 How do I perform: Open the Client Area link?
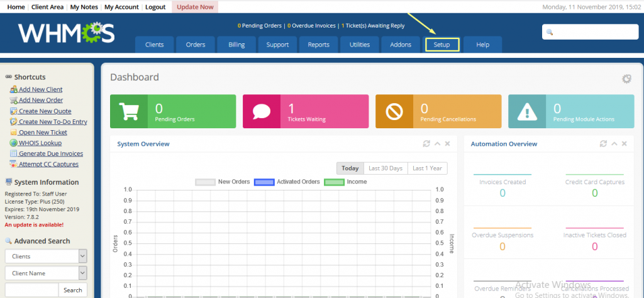47,7
